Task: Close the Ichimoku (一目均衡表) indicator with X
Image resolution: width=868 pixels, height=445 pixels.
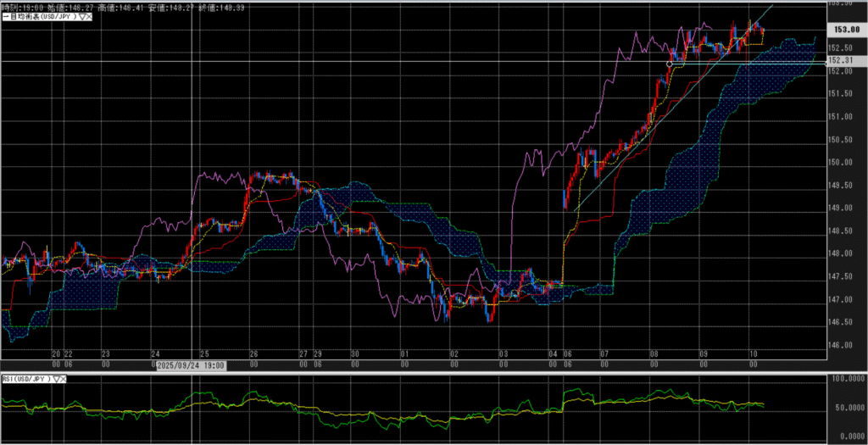Action: [89, 17]
